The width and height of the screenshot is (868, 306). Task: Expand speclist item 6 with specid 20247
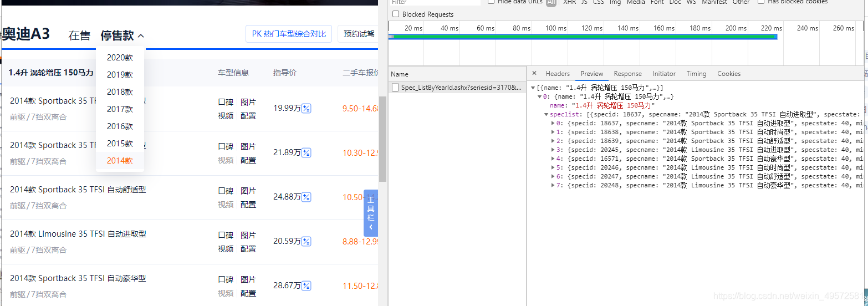[553, 176]
